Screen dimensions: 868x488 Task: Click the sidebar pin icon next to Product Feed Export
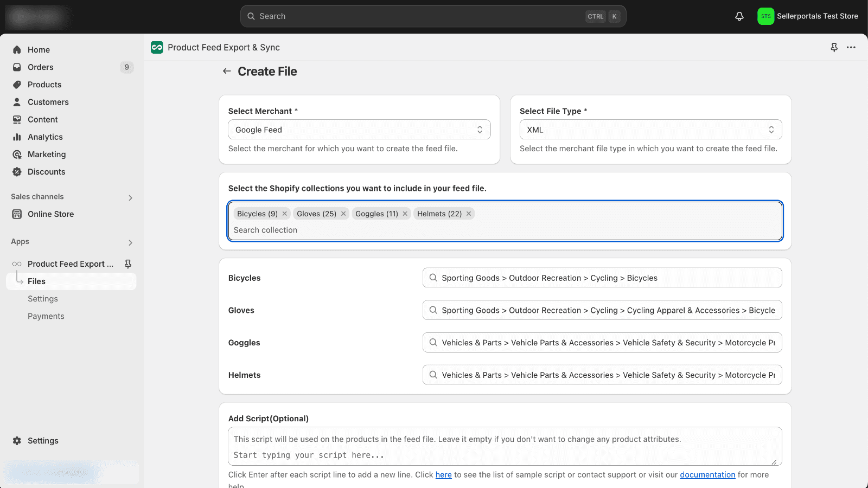128,264
